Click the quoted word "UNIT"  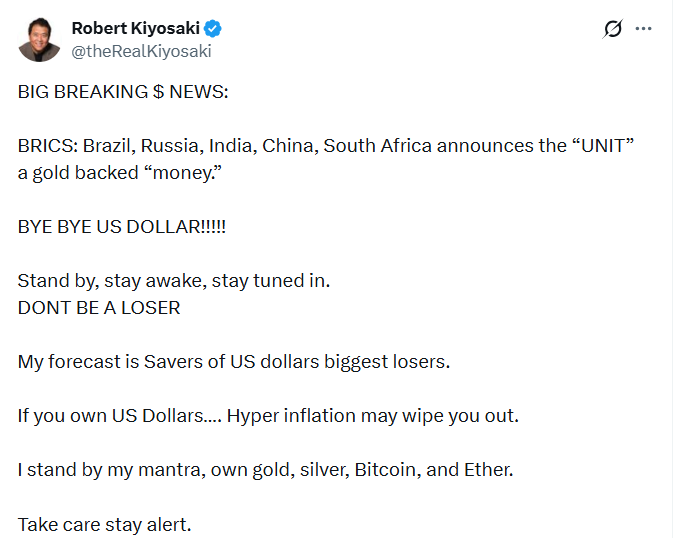coord(604,146)
